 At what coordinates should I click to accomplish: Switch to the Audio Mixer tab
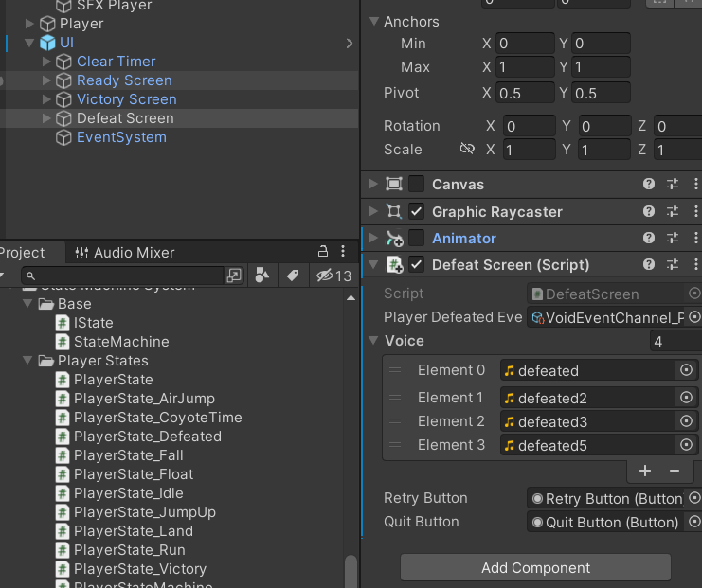coord(124,253)
